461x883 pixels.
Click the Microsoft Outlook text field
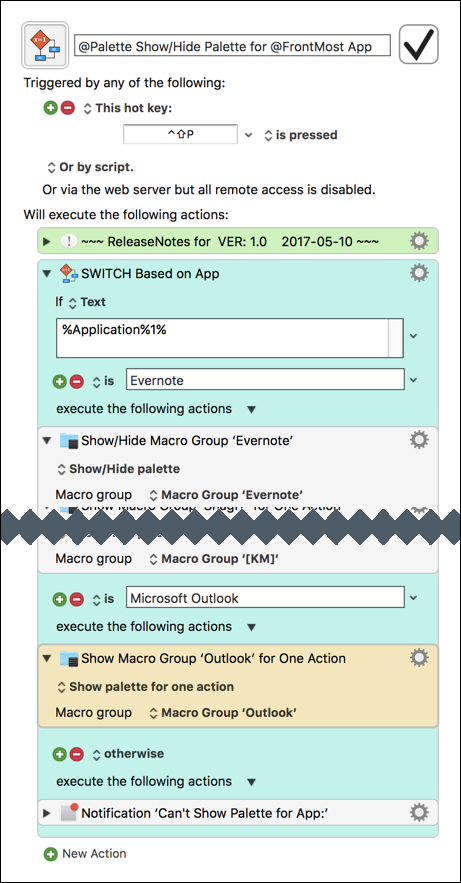tap(265, 597)
